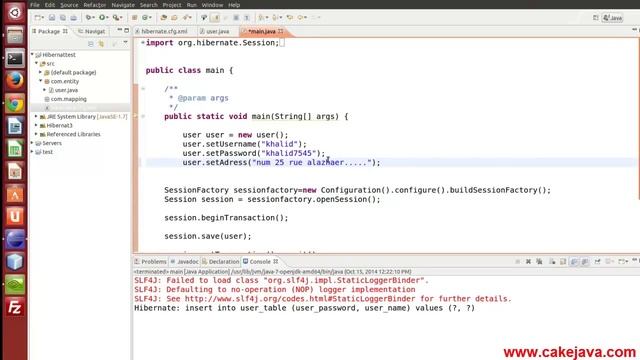Click the Save toolbar icon
640x360 pixels.
[52, 18]
